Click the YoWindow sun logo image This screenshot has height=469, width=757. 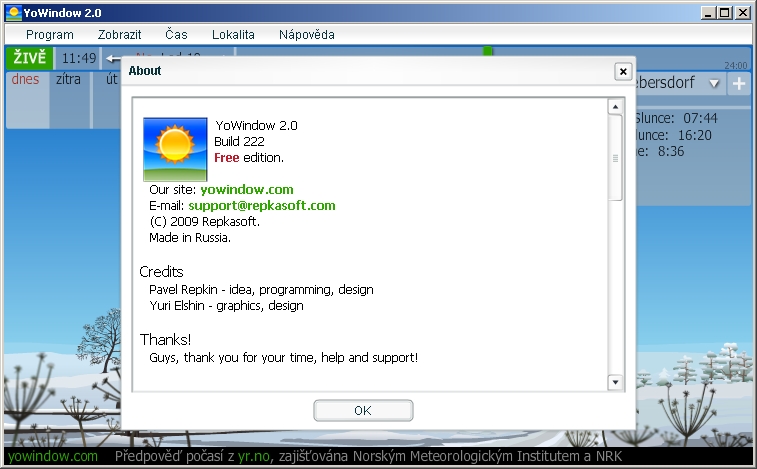(175, 149)
